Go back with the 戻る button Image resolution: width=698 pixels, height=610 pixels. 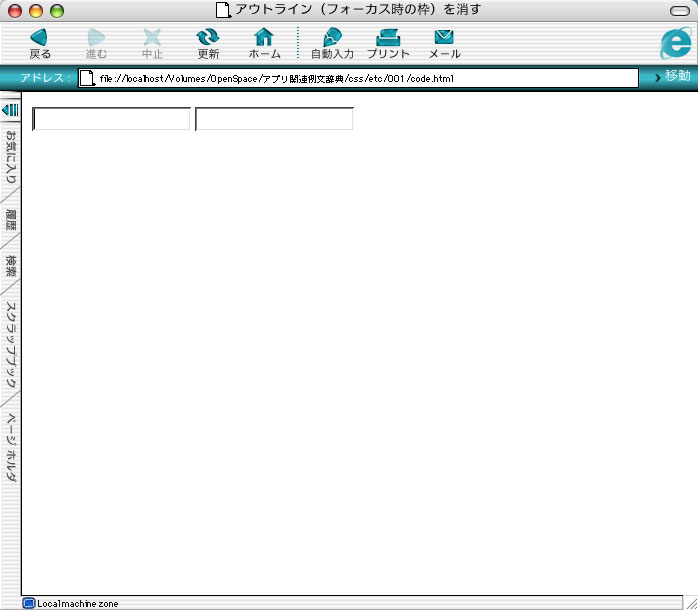point(40,43)
